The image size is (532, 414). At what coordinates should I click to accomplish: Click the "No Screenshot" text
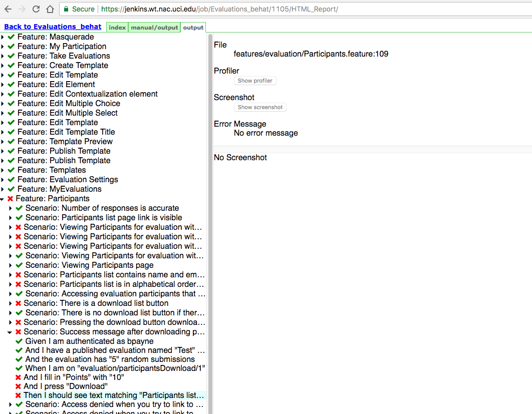pyautogui.click(x=240, y=157)
